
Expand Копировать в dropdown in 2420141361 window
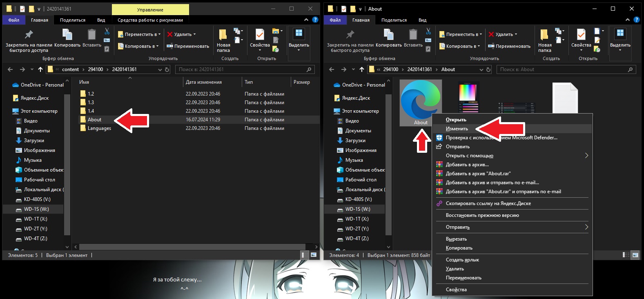[x=158, y=46]
